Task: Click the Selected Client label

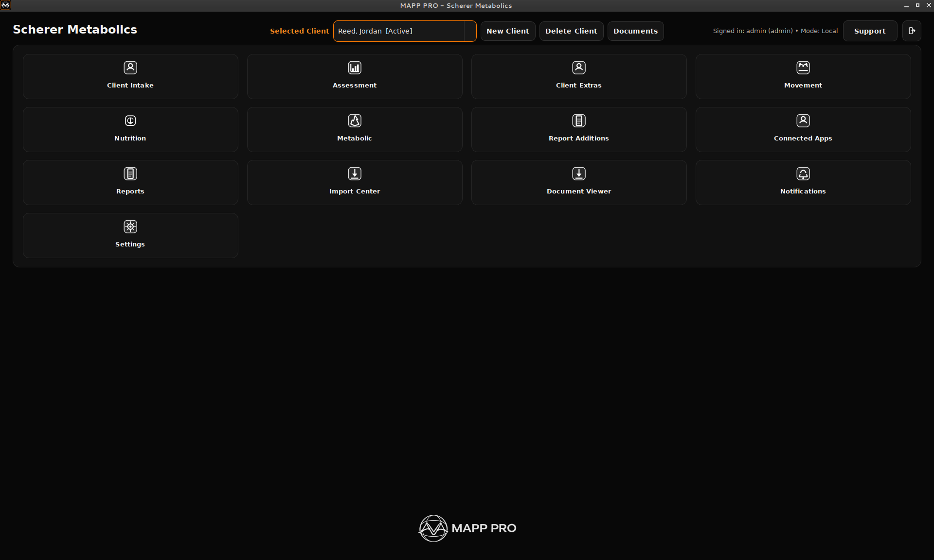Action: click(300, 31)
